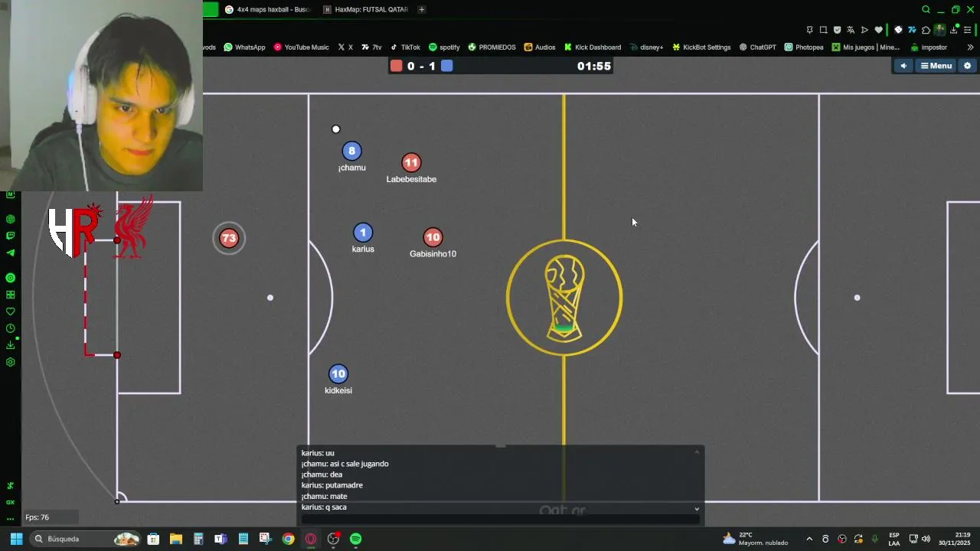Image resolution: width=980 pixels, height=551 pixels.
Task: Open speed dial grid icon in sidebar
Action: pyautogui.click(x=11, y=295)
